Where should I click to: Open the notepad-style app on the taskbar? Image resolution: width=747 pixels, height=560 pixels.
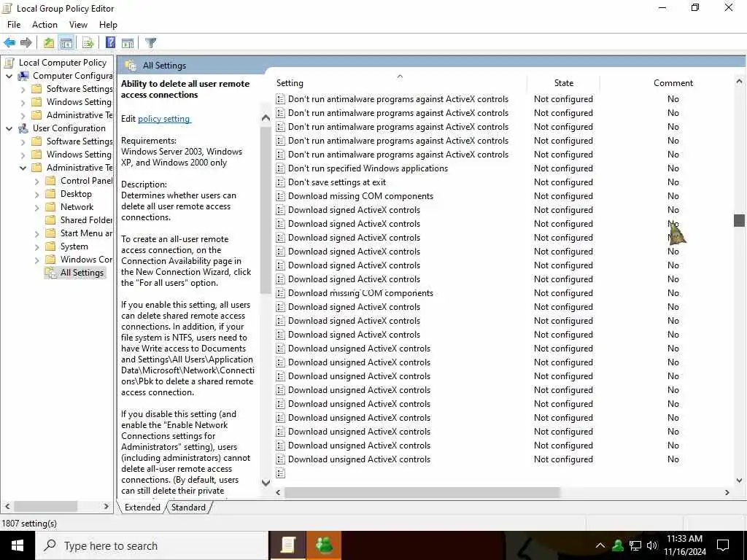[287, 545]
